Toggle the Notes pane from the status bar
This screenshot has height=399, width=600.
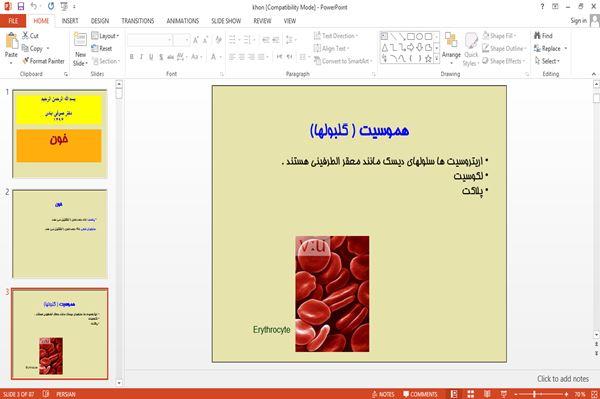(383, 394)
